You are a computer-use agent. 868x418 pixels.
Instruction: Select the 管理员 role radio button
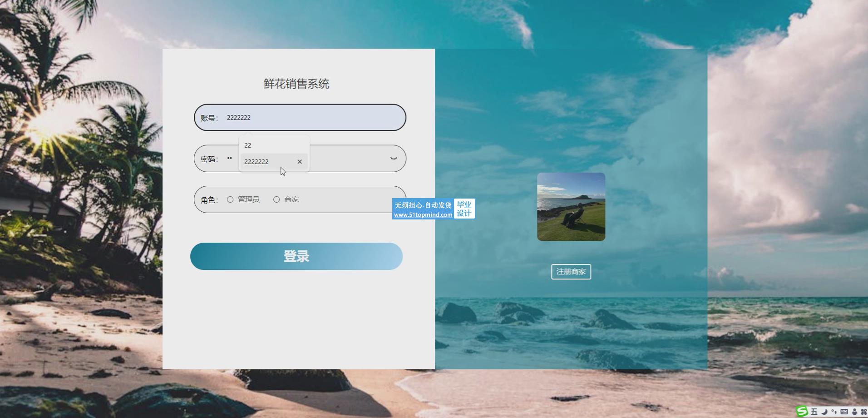230,199
